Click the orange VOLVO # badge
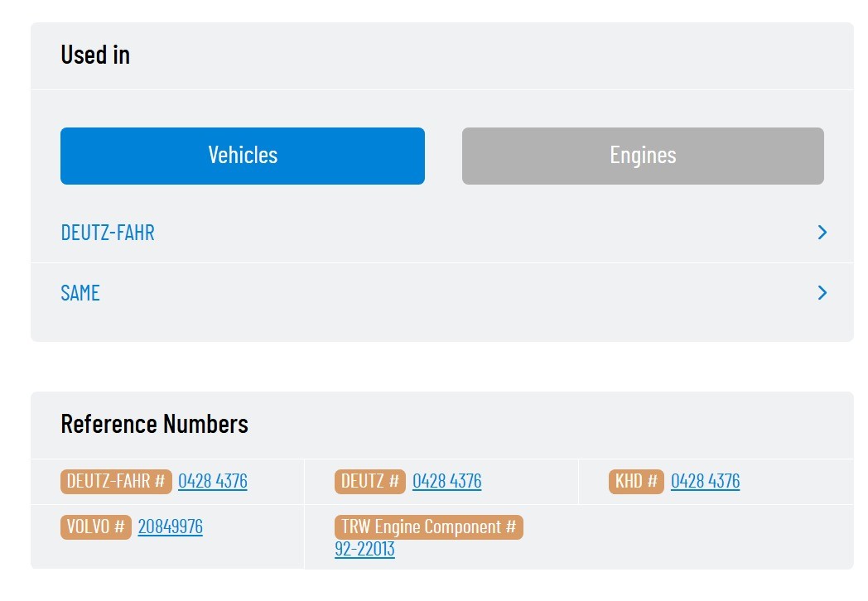The width and height of the screenshot is (868, 601). [x=96, y=527]
